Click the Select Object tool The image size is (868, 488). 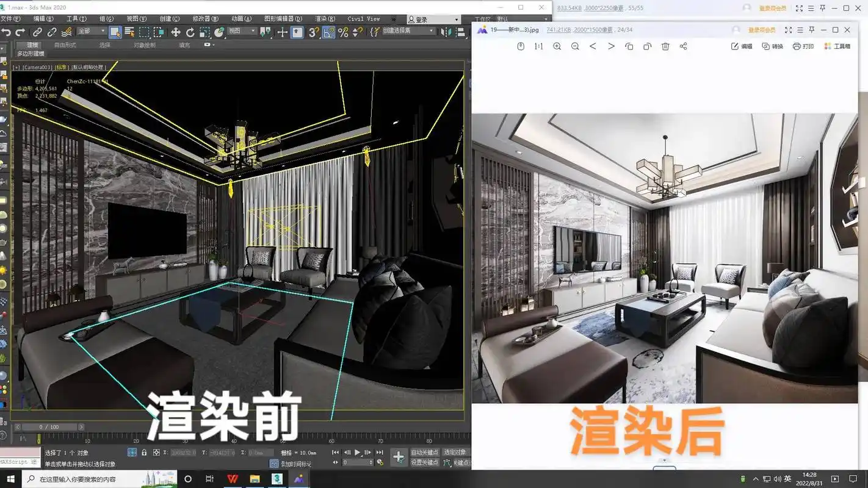tap(115, 32)
